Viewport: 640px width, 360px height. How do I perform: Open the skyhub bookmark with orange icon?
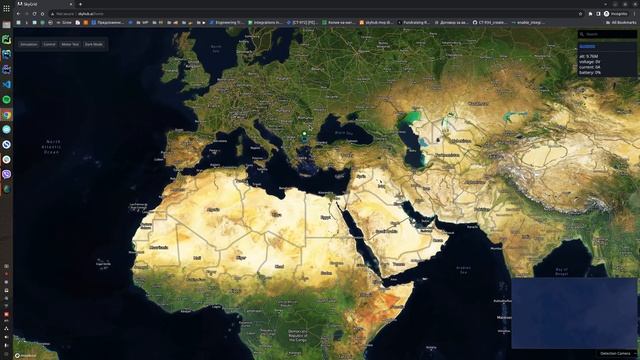(x=376, y=22)
